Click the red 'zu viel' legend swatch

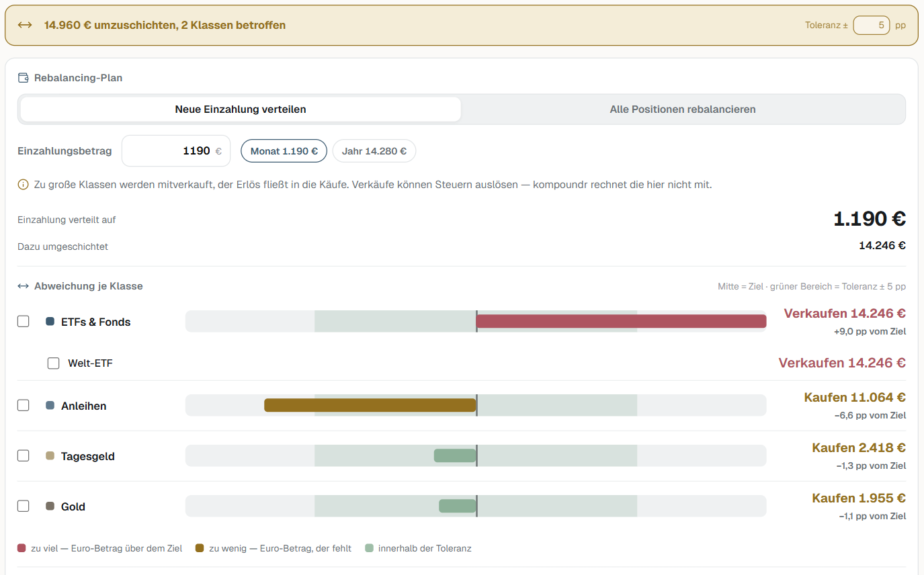tap(22, 549)
